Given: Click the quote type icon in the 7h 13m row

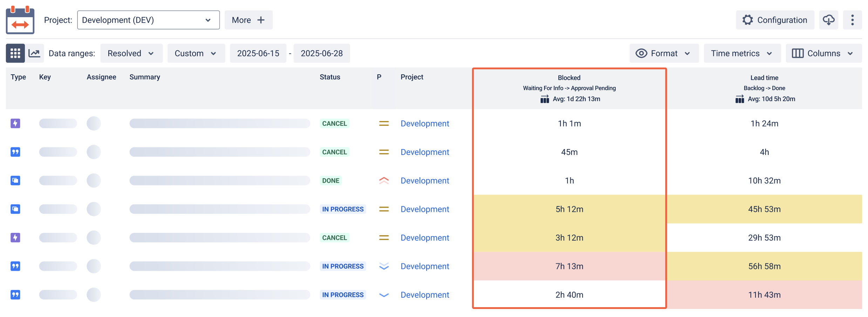Looking at the screenshot, I should tap(15, 266).
